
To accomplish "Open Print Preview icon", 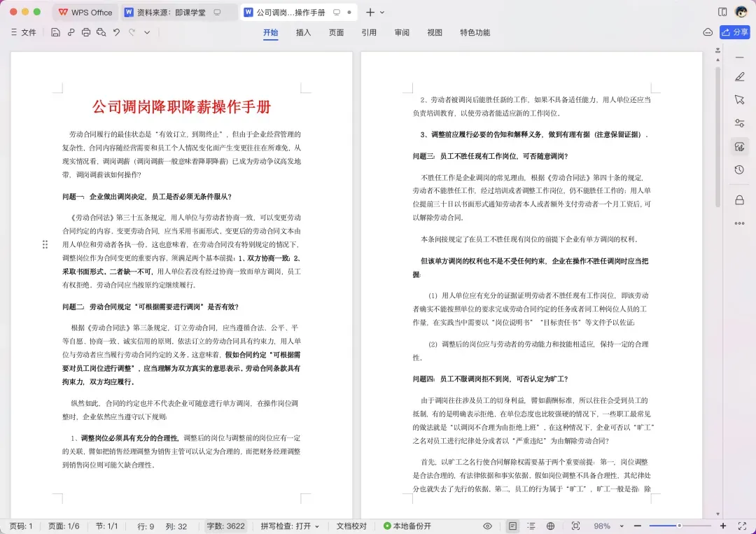I will point(101,32).
